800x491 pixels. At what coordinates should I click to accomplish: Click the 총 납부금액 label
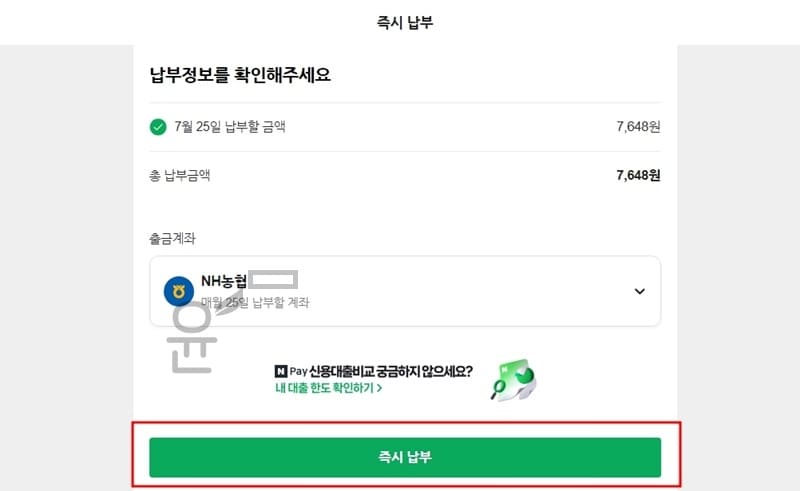point(179,176)
